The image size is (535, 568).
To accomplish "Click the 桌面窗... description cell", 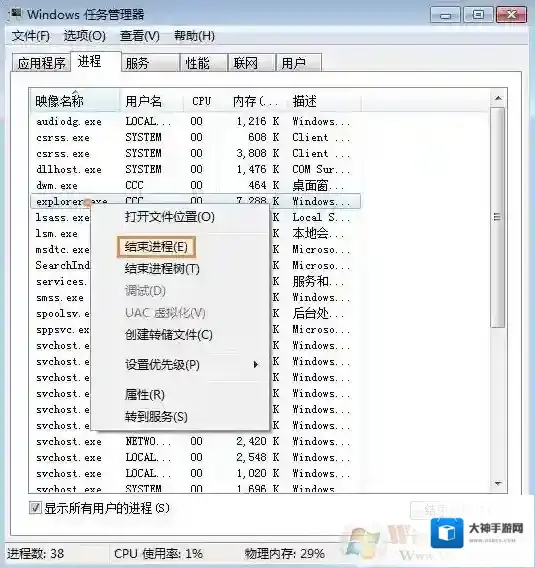I will pos(318,185).
